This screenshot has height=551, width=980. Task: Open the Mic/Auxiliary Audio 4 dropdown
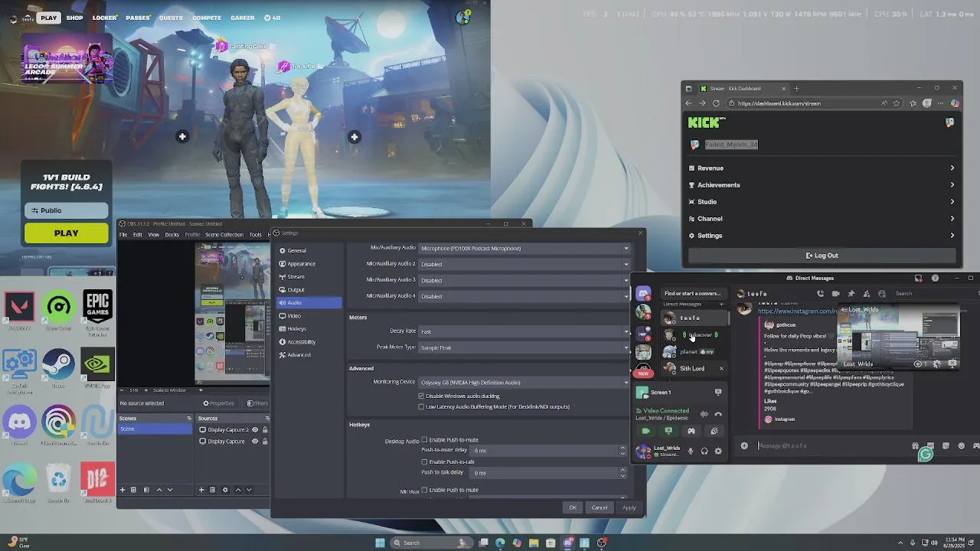pyautogui.click(x=524, y=296)
